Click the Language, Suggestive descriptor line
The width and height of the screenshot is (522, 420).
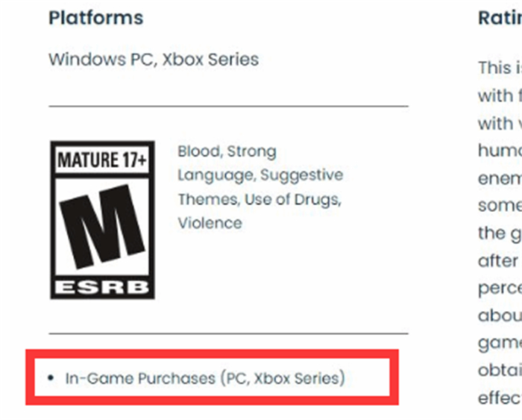[260, 175]
